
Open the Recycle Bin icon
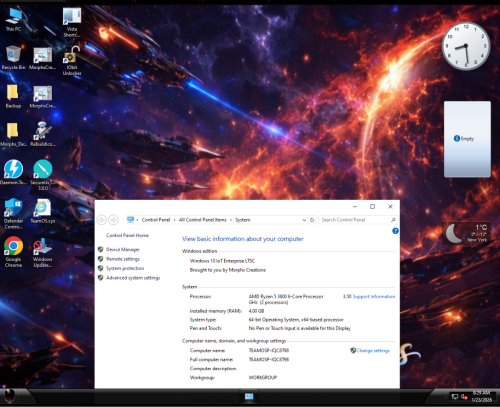(13, 57)
